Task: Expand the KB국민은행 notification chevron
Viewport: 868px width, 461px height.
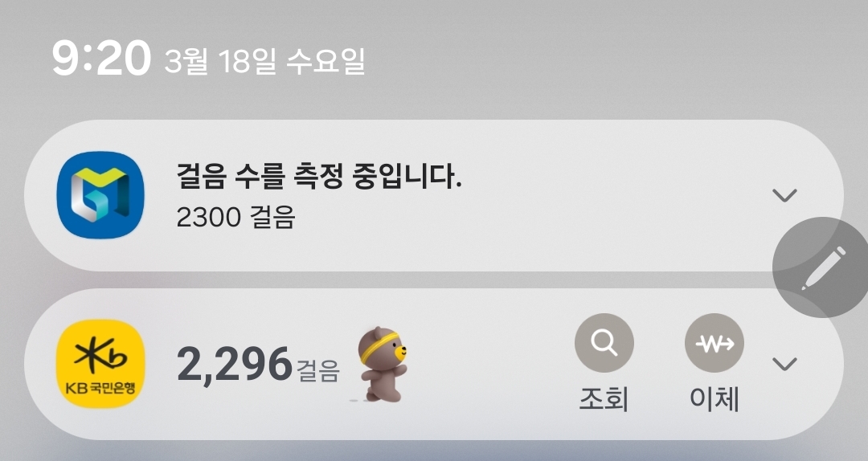Action: [x=784, y=364]
